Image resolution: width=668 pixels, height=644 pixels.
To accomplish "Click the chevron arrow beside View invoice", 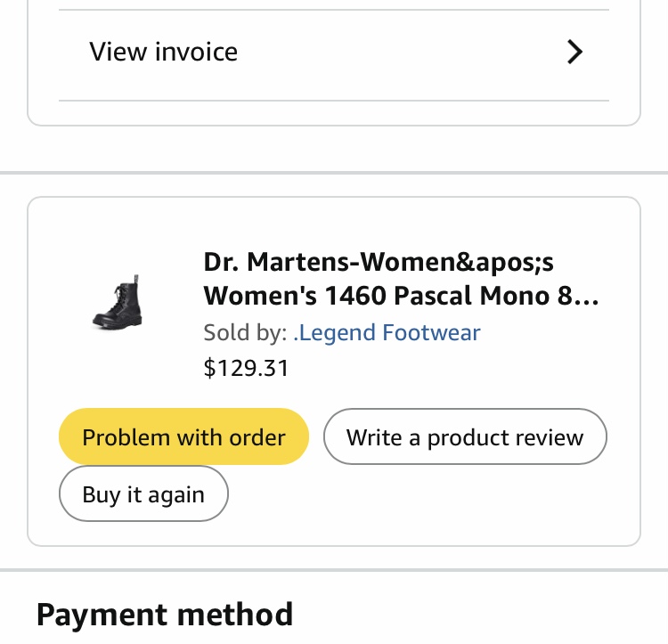I will point(575,53).
